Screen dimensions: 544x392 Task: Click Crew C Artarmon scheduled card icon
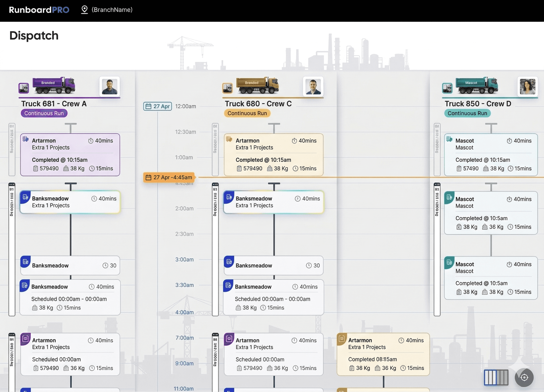229,339
